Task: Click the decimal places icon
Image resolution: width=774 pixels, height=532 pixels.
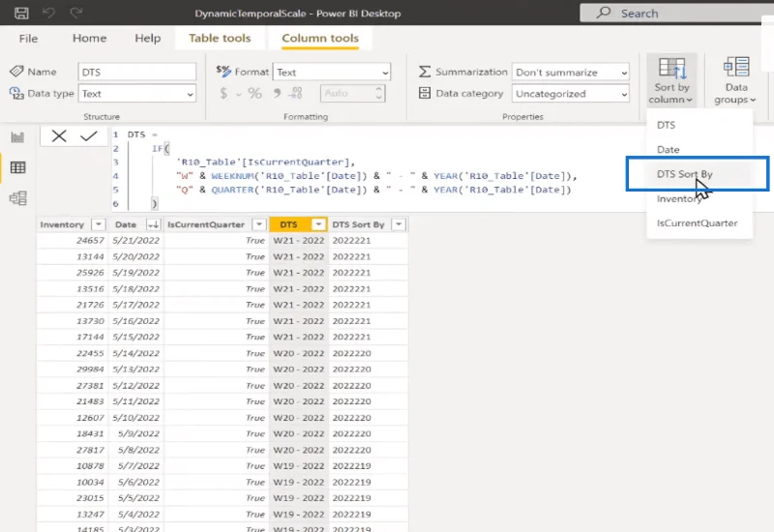Action: [x=296, y=93]
